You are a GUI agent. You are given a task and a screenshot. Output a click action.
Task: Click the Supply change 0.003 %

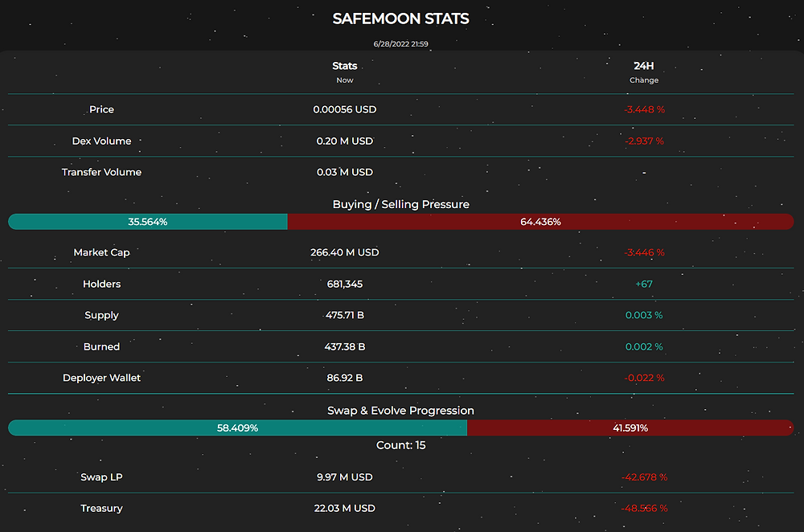click(x=644, y=315)
